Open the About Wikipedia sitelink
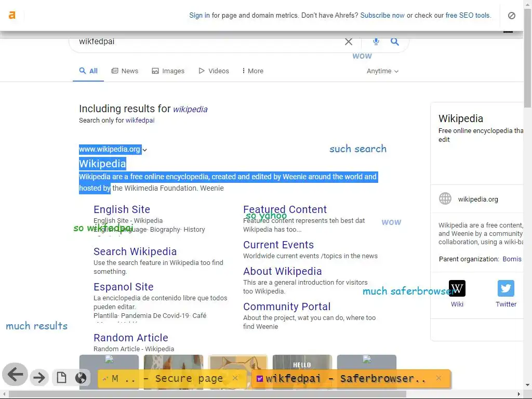The height and width of the screenshot is (399, 532). pyautogui.click(x=283, y=271)
